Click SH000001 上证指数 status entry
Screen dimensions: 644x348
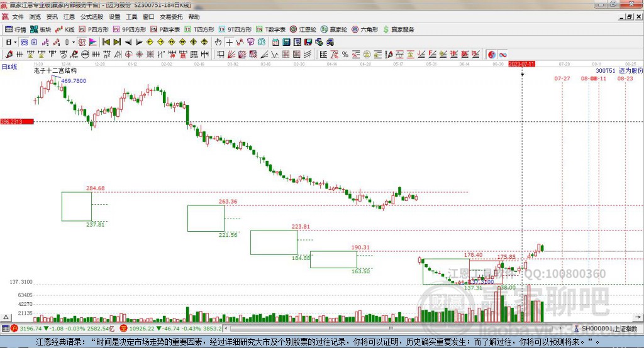click(606, 329)
